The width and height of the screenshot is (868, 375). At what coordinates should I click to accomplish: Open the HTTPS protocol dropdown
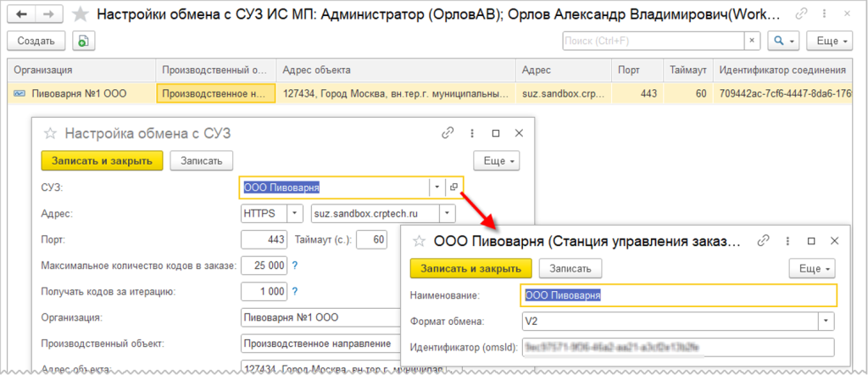pos(294,213)
